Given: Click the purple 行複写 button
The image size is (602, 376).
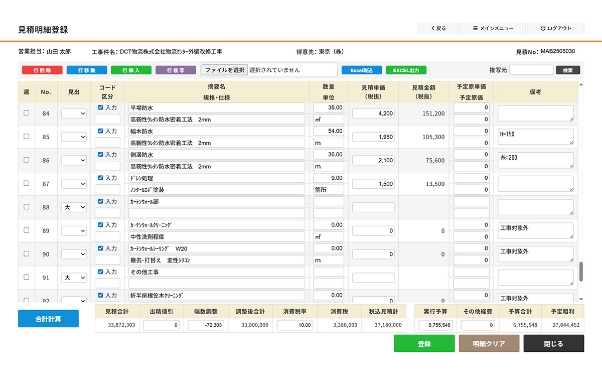Looking at the screenshot, I should (176, 70).
